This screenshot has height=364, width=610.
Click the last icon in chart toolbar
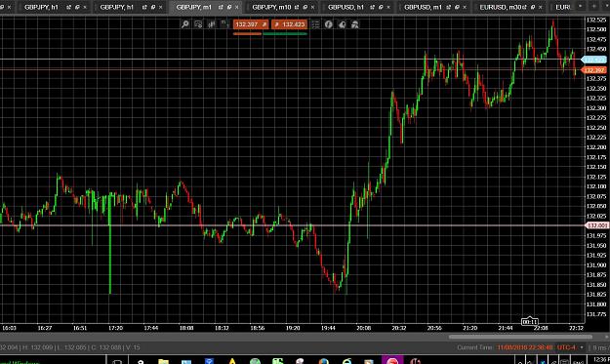point(355,24)
